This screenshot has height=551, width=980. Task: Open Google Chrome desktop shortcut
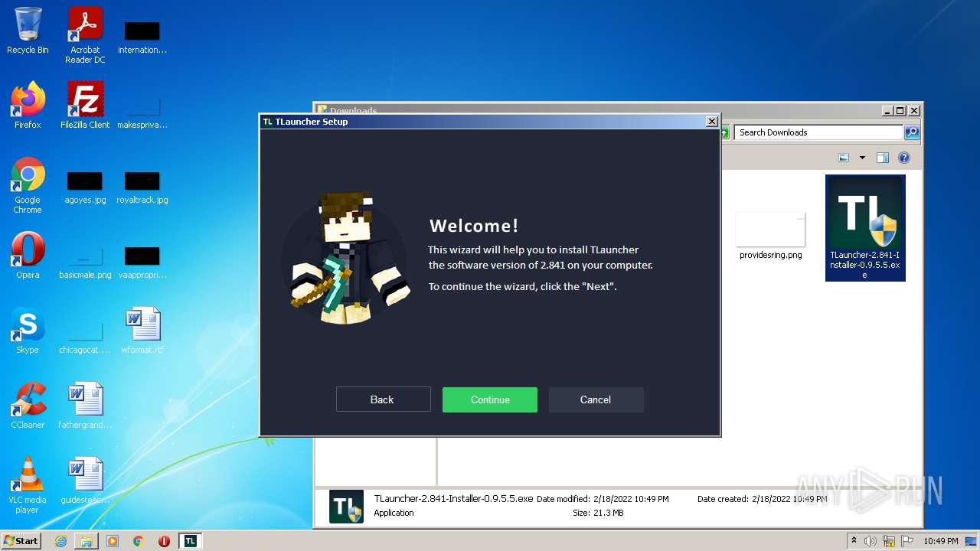[x=28, y=185]
